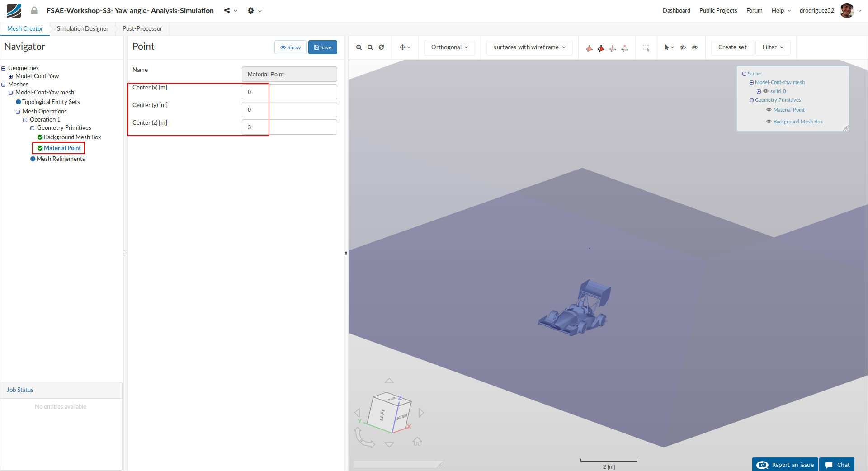This screenshot has width=868, height=471.
Task: Reset the viewer with refresh icon
Action: click(x=382, y=47)
